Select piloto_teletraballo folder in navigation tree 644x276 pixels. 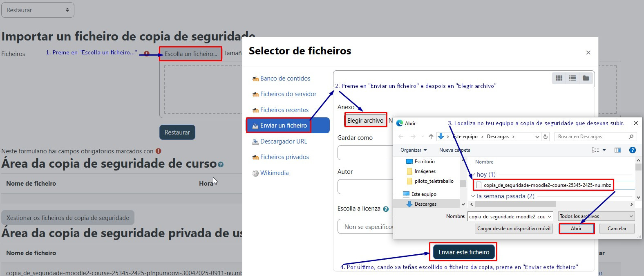434,181
